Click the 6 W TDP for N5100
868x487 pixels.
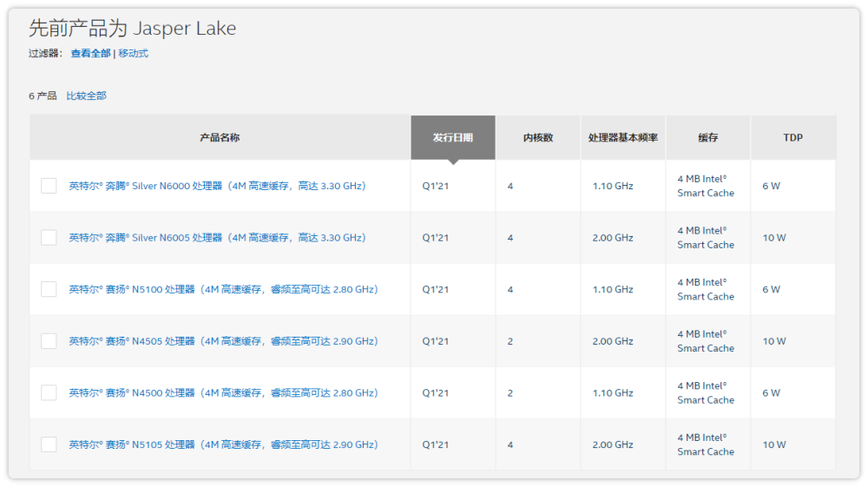pyautogui.click(x=771, y=289)
